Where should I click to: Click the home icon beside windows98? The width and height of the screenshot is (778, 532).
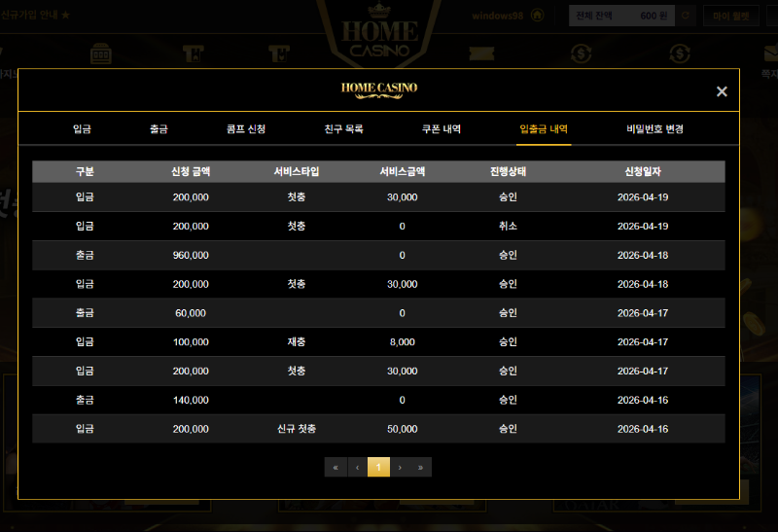point(536,16)
